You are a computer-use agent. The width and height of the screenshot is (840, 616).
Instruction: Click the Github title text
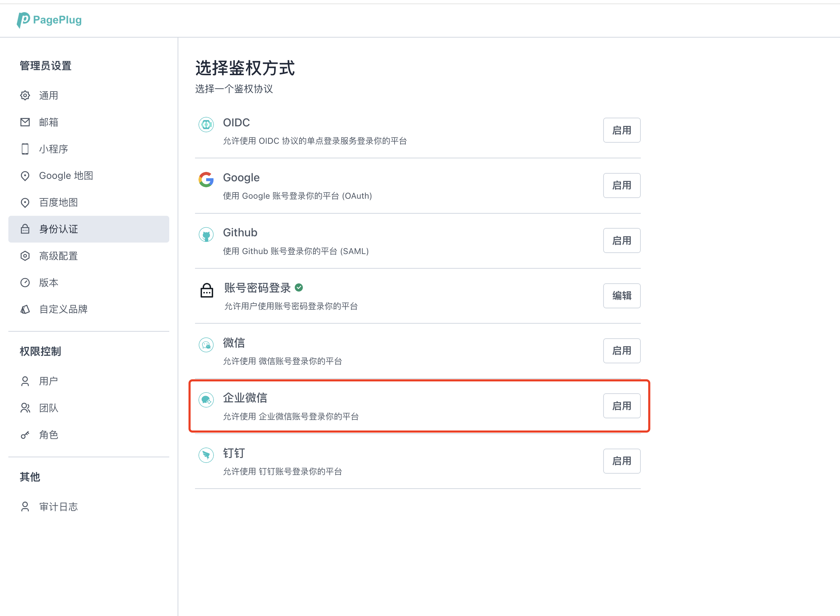[240, 233]
